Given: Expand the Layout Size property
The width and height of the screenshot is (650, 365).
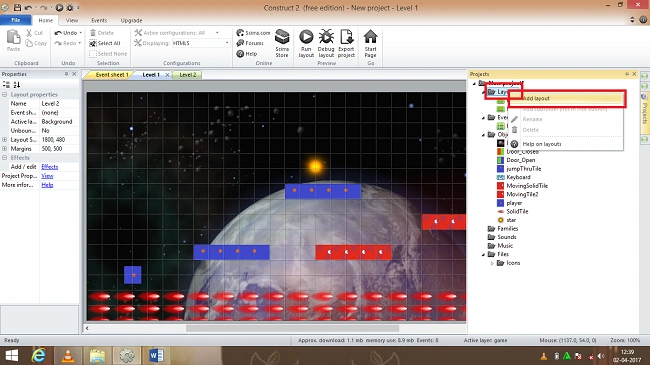Looking at the screenshot, I should [x=5, y=140].
